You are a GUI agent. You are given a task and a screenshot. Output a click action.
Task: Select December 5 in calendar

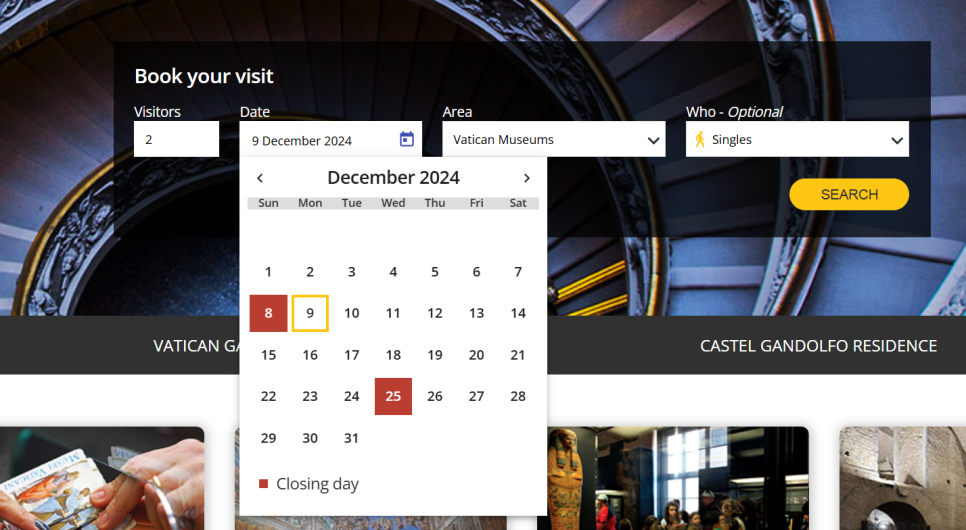pos(435,272)
